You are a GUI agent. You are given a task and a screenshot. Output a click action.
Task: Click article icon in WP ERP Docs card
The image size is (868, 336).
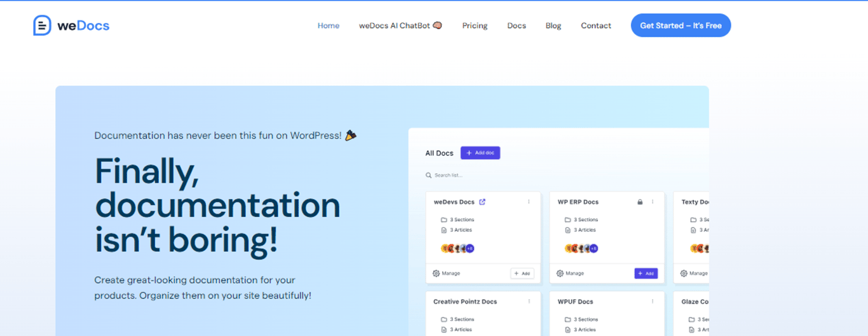pyautogui.click(x=568, y=230)
